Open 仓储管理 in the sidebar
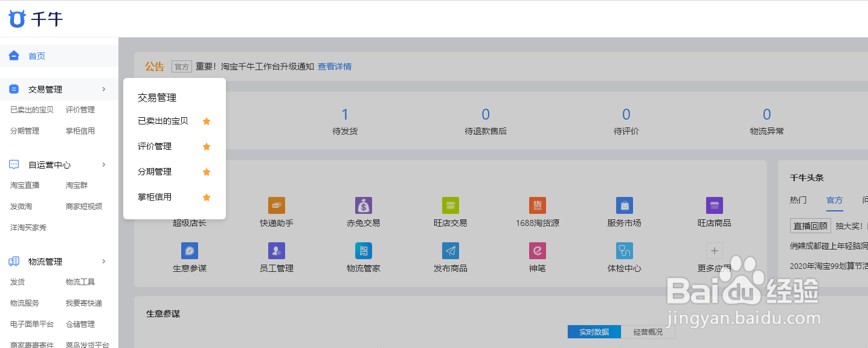 (80, 324)
